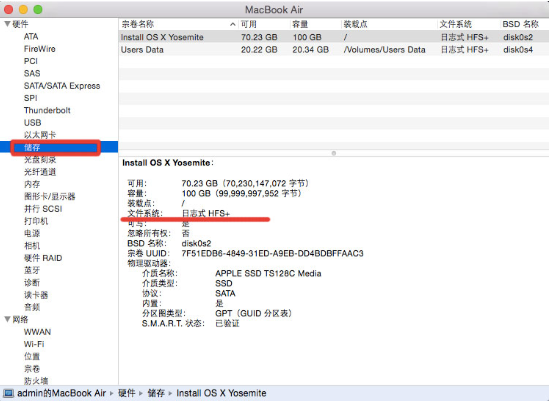Open the PCI hardware entry
Image resolution: width=550 pixels, height=401 pixels.
(x=31, y=61)
